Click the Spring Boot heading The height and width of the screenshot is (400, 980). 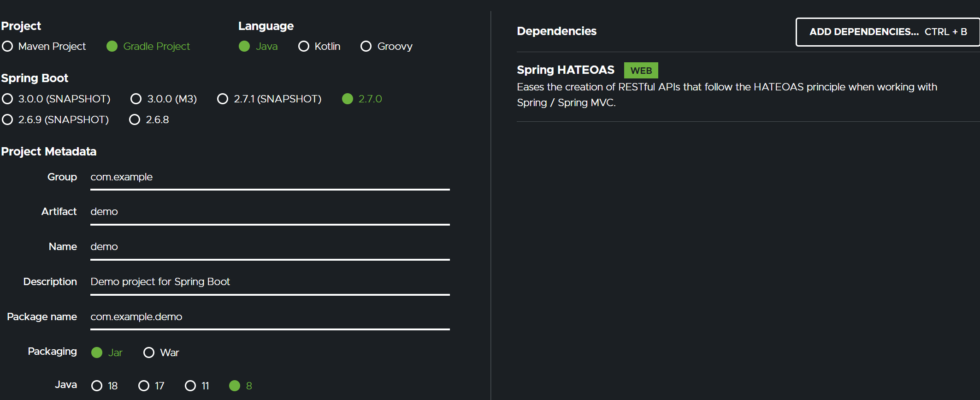point(35,78)
